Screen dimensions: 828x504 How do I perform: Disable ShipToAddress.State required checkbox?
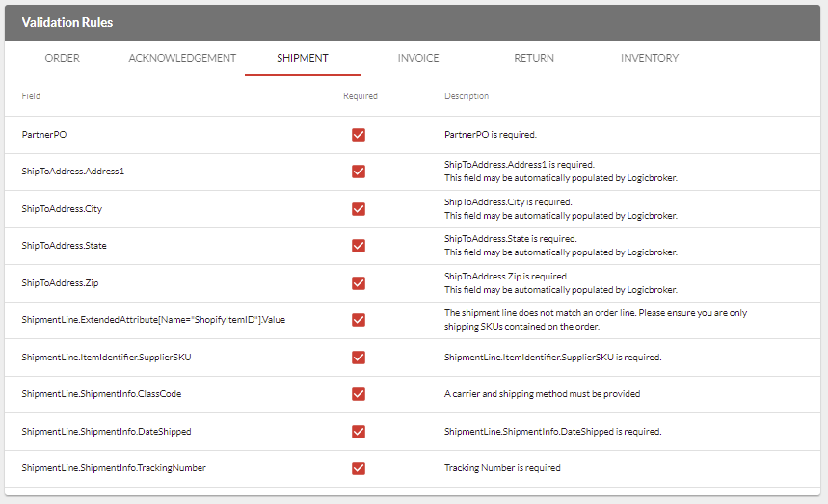[x=359, y=246]
